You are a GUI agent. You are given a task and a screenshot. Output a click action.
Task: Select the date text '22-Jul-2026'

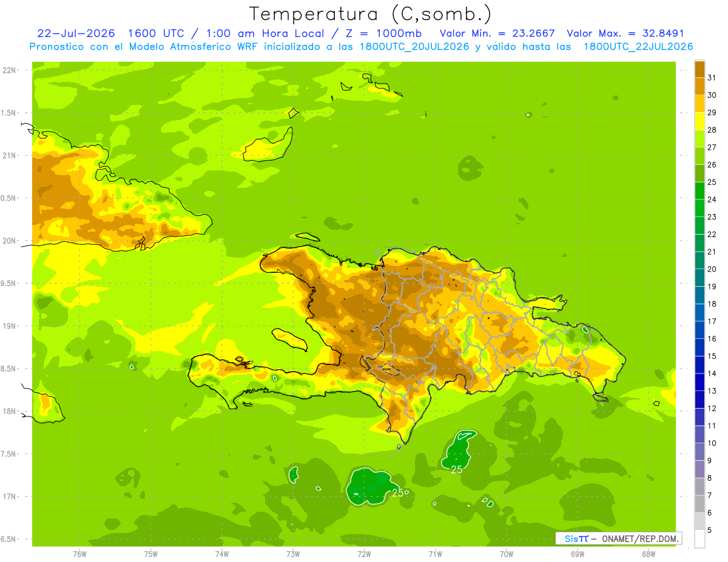pos(76,33)
